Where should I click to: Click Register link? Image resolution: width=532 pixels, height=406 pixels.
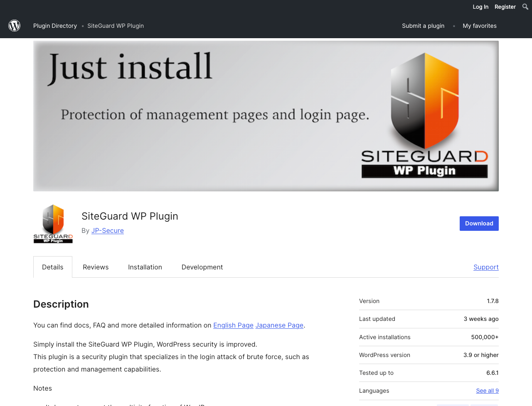tap(505, 7)
